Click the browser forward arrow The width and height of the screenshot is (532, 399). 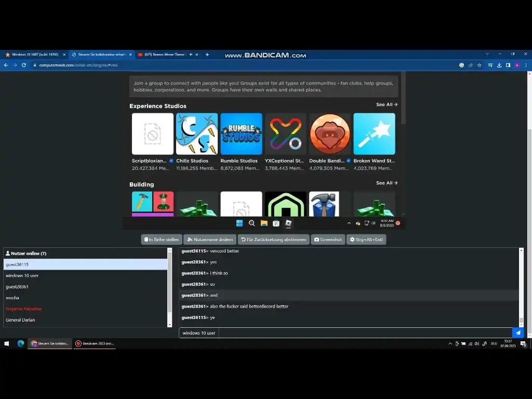pyautogui.click(x=15, y=65)
